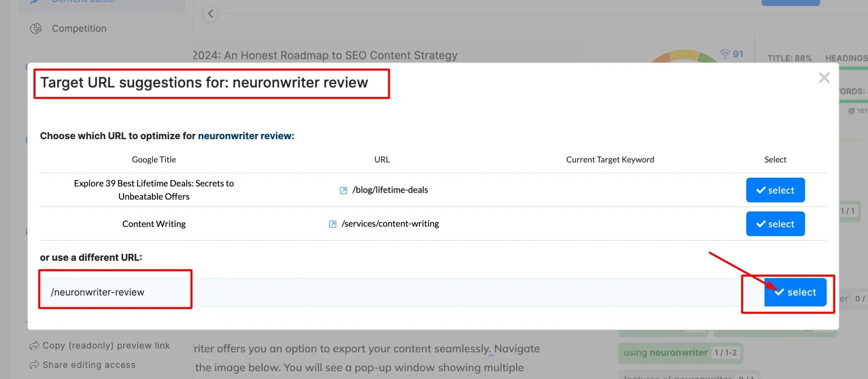The height and width of the screenshot is (379, 868).
Task: Click the neuronwriter review keyword link
Action: [x=244, y=136]
